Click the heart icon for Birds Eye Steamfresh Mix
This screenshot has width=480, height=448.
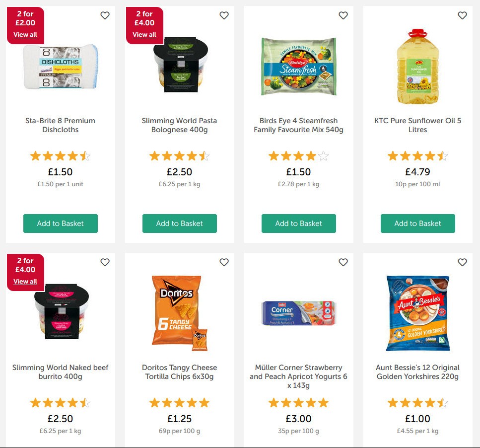tap(343, 15)
